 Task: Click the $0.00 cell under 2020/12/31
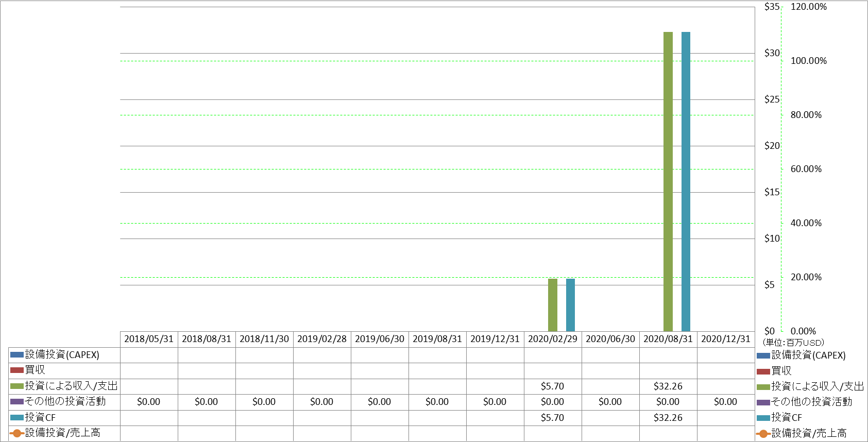pos(726,402)
